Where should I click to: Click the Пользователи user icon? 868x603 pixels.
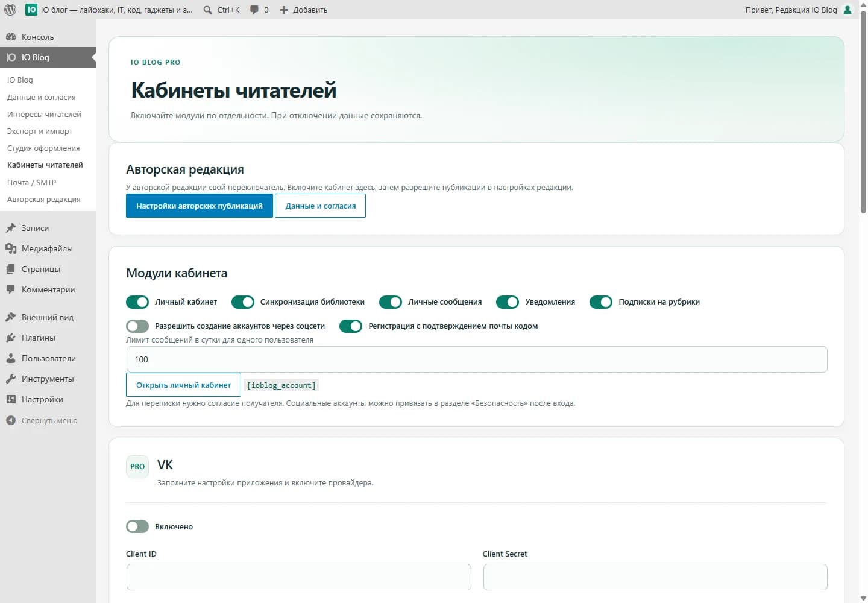point(11,358)
